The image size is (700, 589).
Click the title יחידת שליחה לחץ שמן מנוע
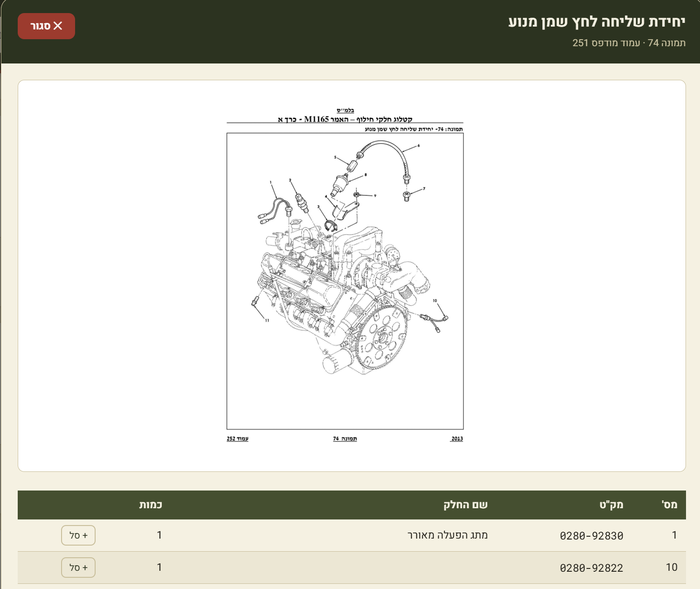597,22
